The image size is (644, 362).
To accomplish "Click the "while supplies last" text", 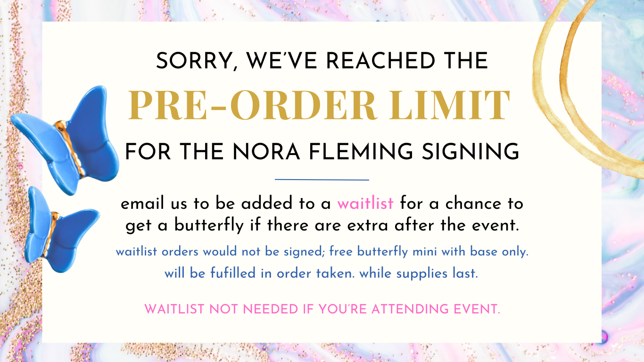I will click(x=419, y=273).
